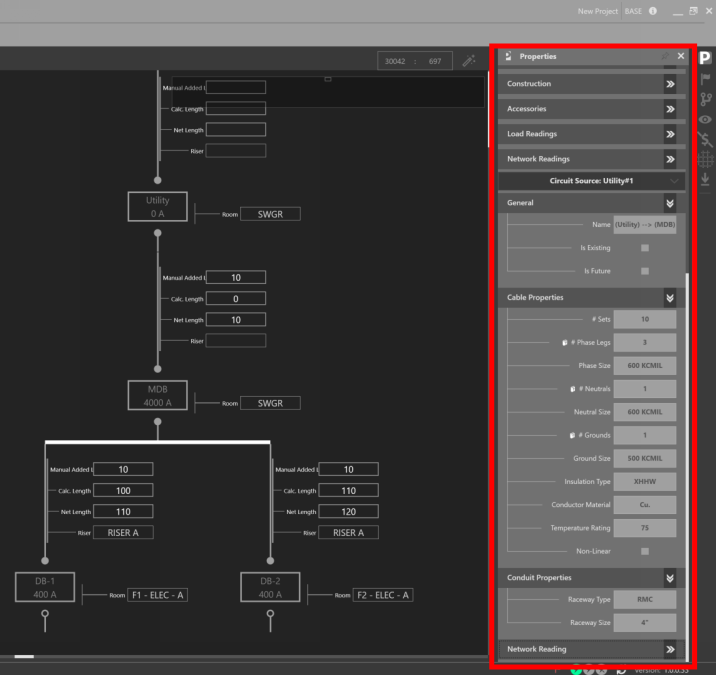Select the MDB 4000 A node
This screenshot has width=716, height=675.
(158, 396)
